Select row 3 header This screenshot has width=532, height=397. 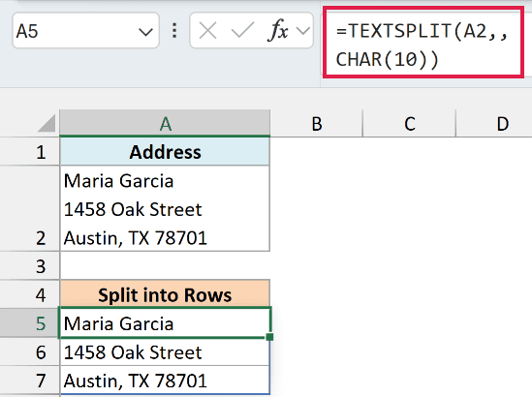coord(30,266)
